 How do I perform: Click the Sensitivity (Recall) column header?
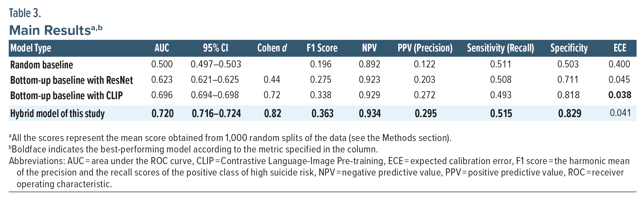pyautogui.click(x=500, y=48)
